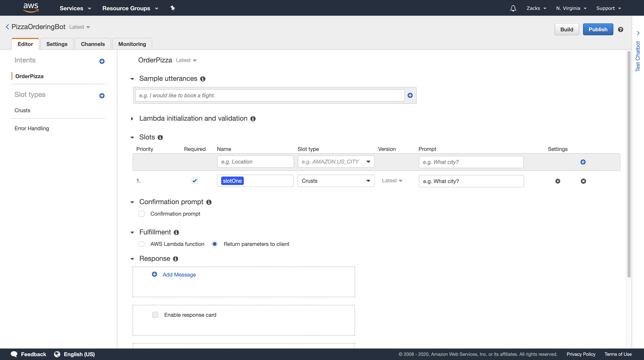The width and height of the screenshot is (644, 360).
Task: Click the sample utterance input field
Action: [269, 95]
